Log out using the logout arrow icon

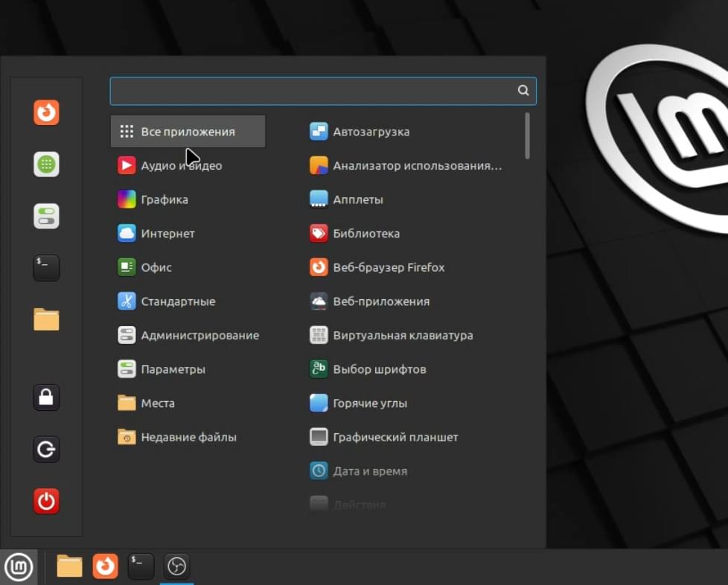click(x=46, y=450)
